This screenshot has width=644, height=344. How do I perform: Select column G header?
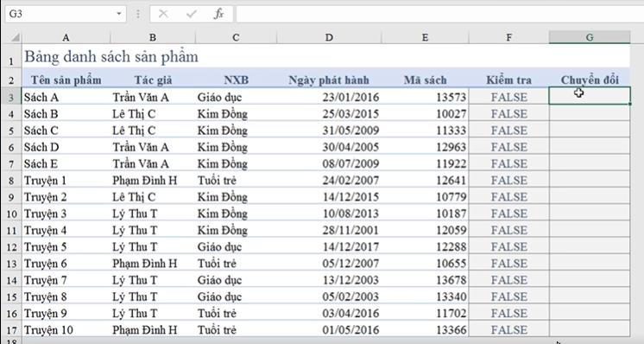(x=590, y=37)
